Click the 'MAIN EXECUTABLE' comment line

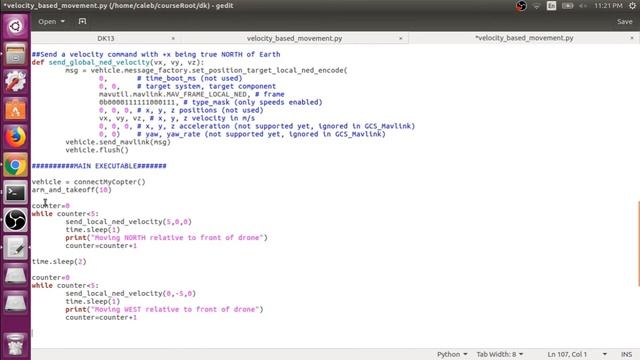[99, 166]
